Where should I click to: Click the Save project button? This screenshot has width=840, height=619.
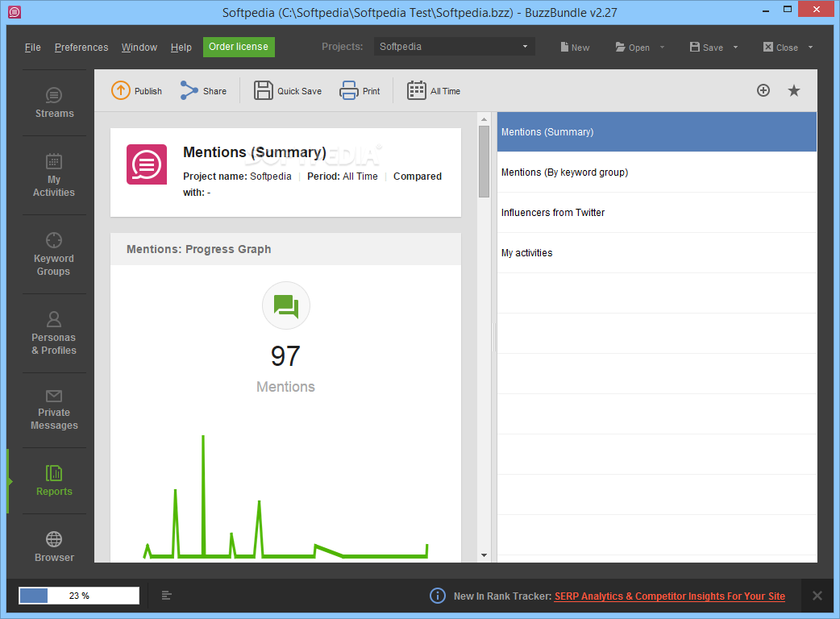pos(707,47)
